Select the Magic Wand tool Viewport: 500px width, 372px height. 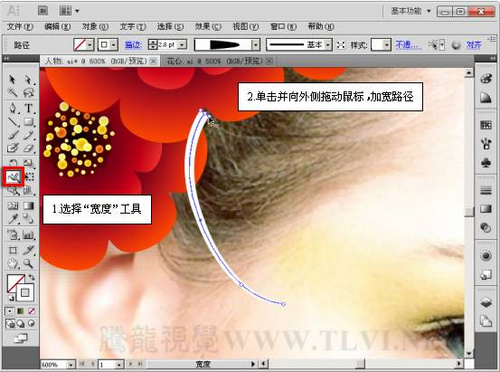click(12, 92)
